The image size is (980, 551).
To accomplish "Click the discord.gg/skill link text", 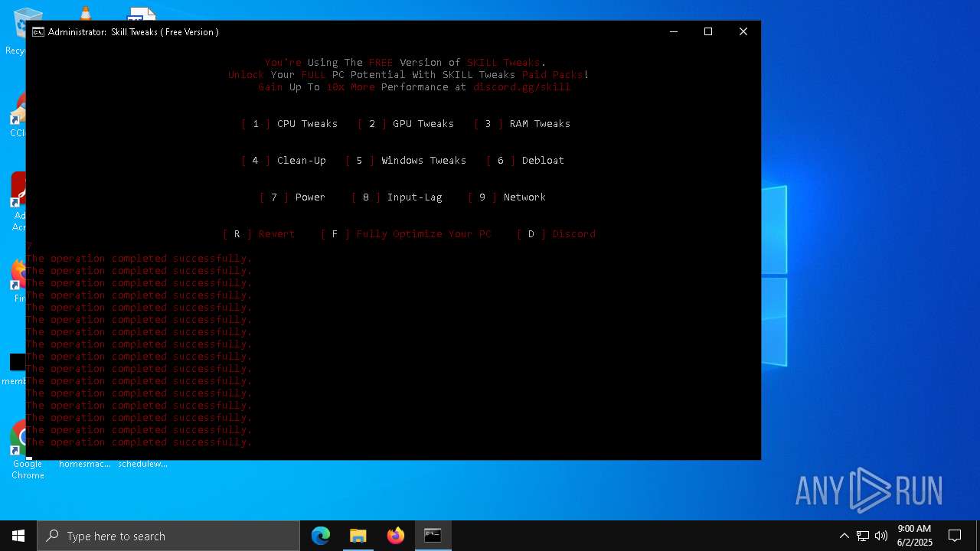I will click(x=521, y=87).
